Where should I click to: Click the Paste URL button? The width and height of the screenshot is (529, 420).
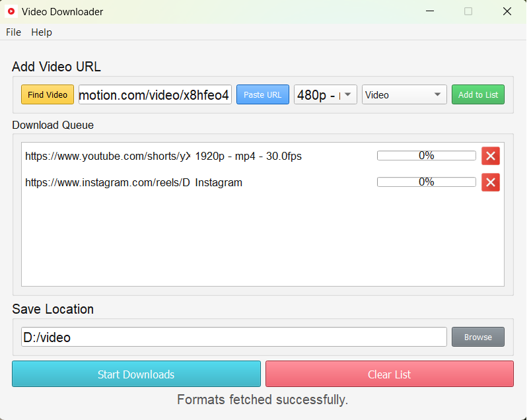coord(262,94)
